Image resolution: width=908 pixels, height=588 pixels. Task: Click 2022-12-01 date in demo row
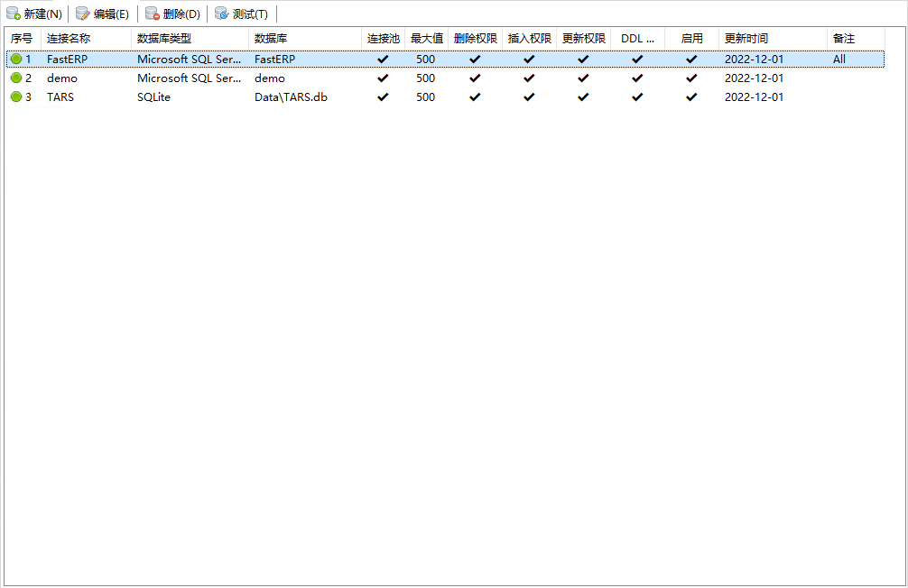(x=754, y=78)
